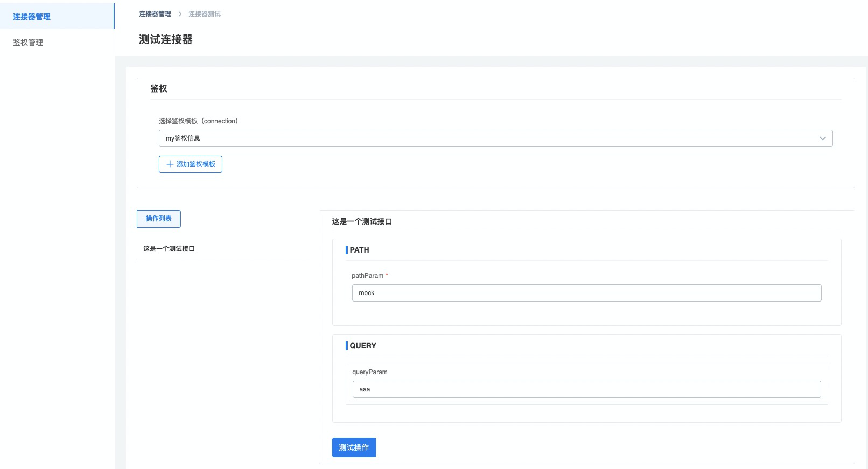Click the down arrow of the 鉴权模板 select
Screen dimensions: 868x469
(x=822, y=138)
